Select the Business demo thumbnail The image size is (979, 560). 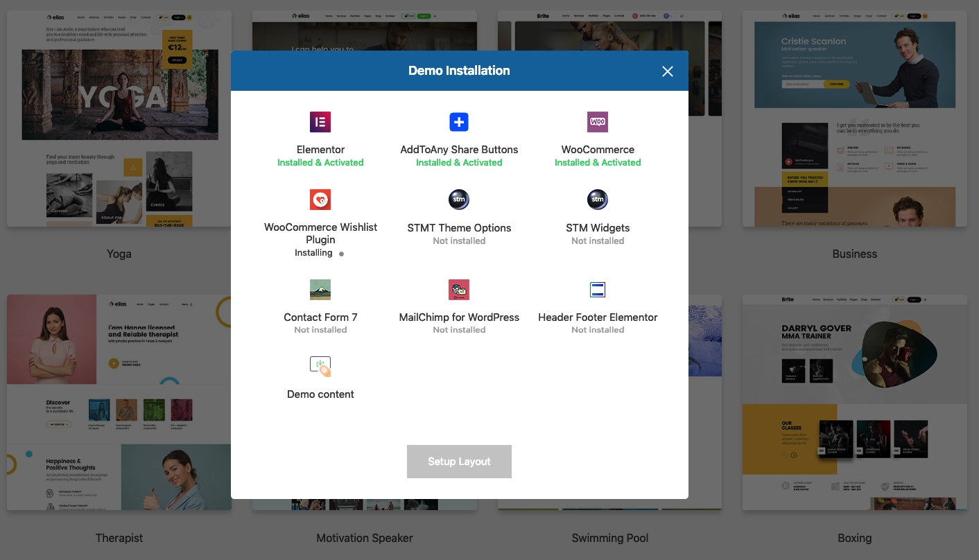point(854,118)
